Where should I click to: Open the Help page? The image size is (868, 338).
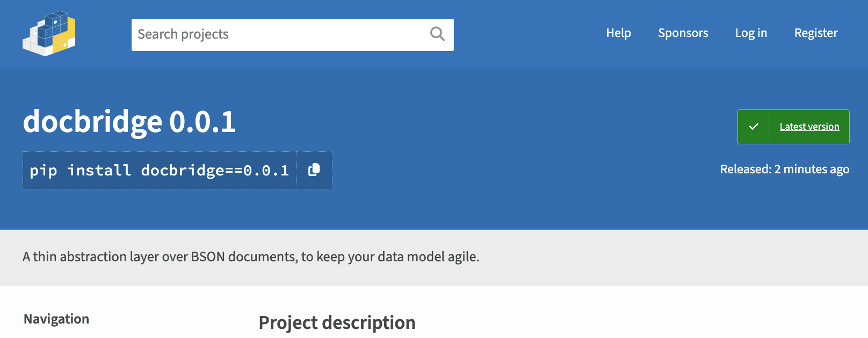[618, 33]
